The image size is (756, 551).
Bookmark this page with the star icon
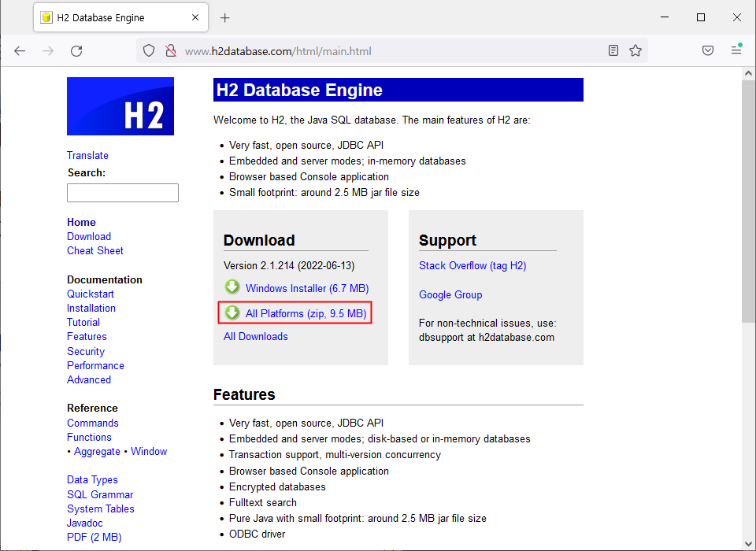pyautogui.click(x=636, y=50)
